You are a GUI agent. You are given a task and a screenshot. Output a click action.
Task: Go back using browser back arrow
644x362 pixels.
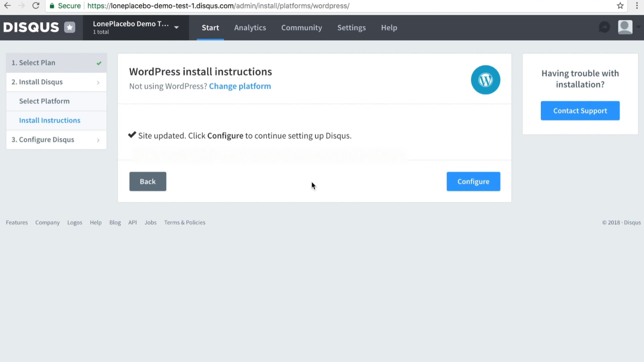pos(8,6)
